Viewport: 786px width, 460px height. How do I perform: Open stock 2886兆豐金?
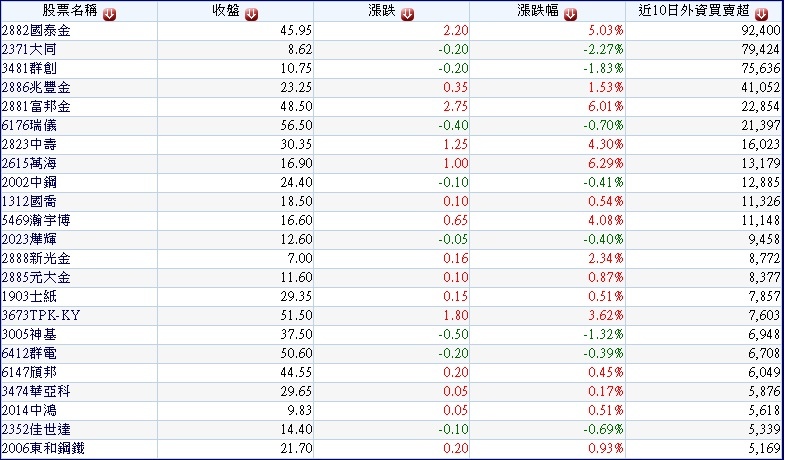36,88
